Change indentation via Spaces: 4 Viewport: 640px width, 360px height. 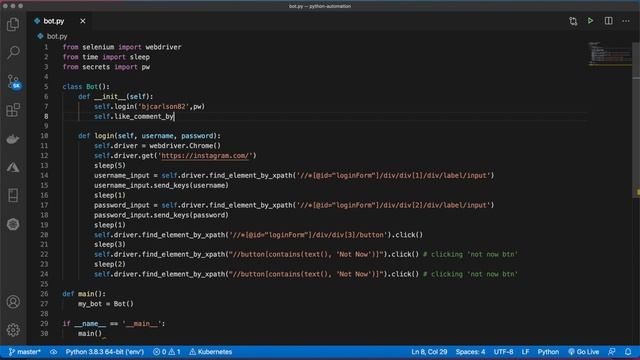[470, 352]
